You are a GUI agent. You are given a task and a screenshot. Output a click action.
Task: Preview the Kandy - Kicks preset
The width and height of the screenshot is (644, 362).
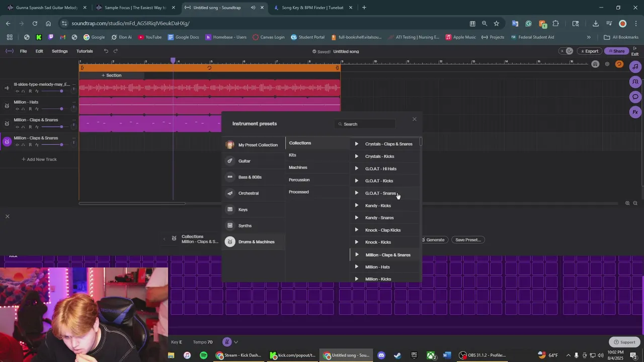(357, 206)
